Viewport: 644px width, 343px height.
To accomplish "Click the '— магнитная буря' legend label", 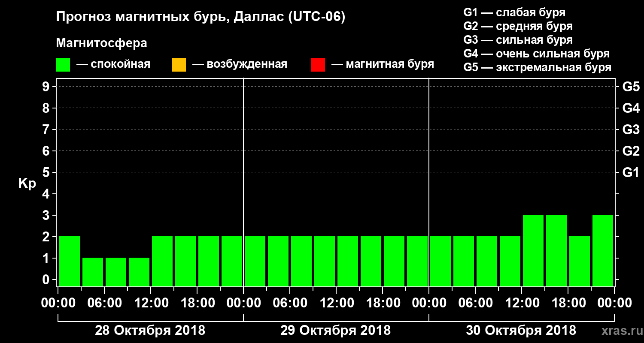I will tap(383, 65).
